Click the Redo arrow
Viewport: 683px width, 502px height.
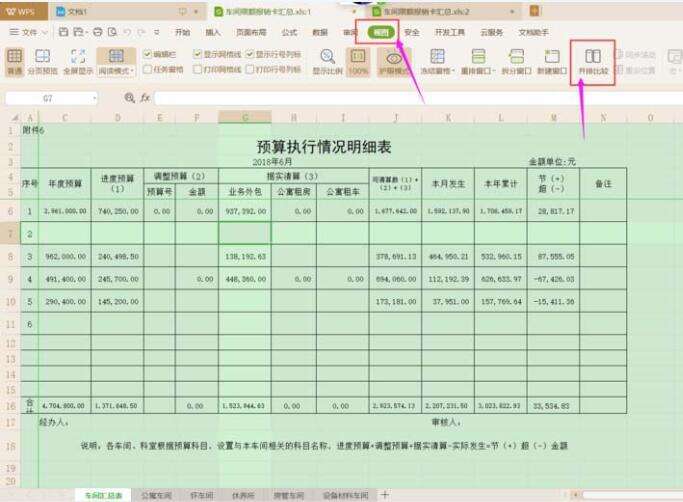point(141,32)
